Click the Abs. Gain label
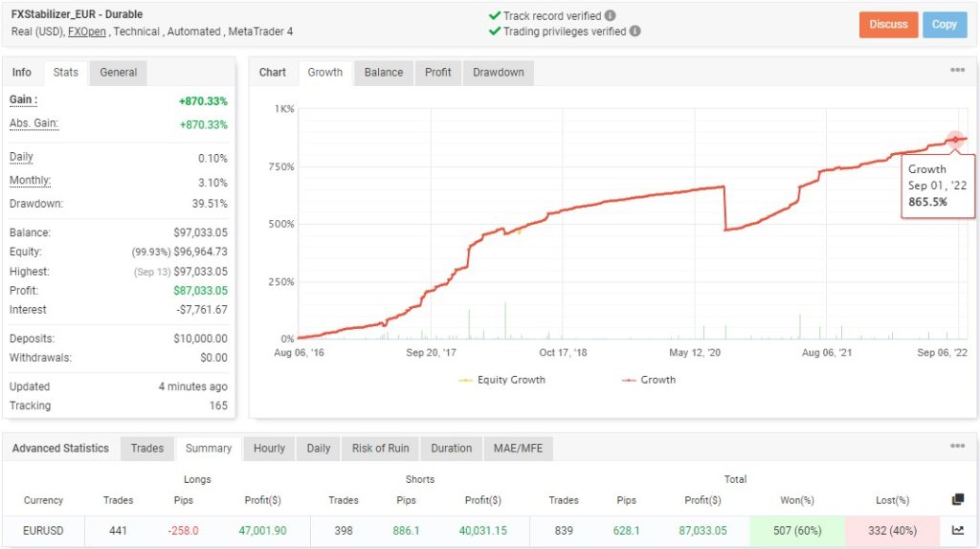 33,123
